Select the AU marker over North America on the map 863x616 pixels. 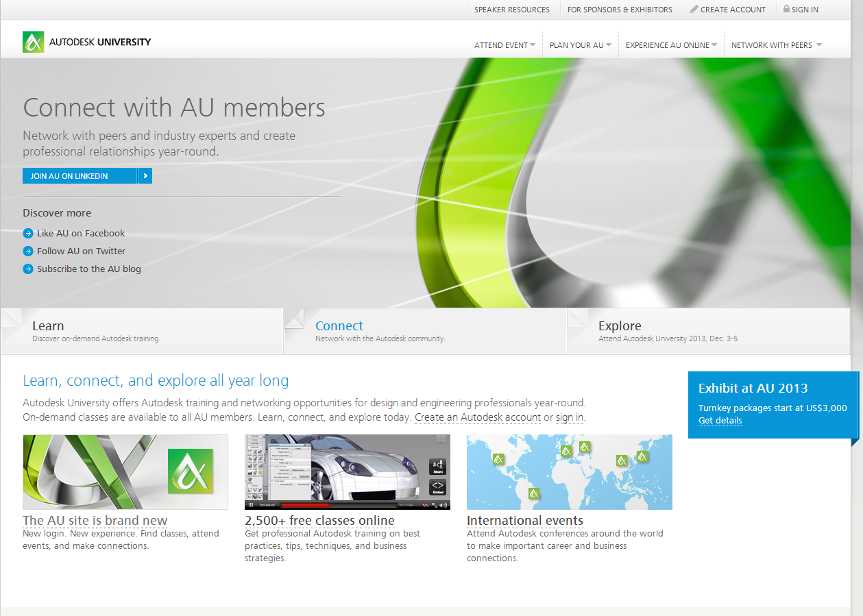498,459
